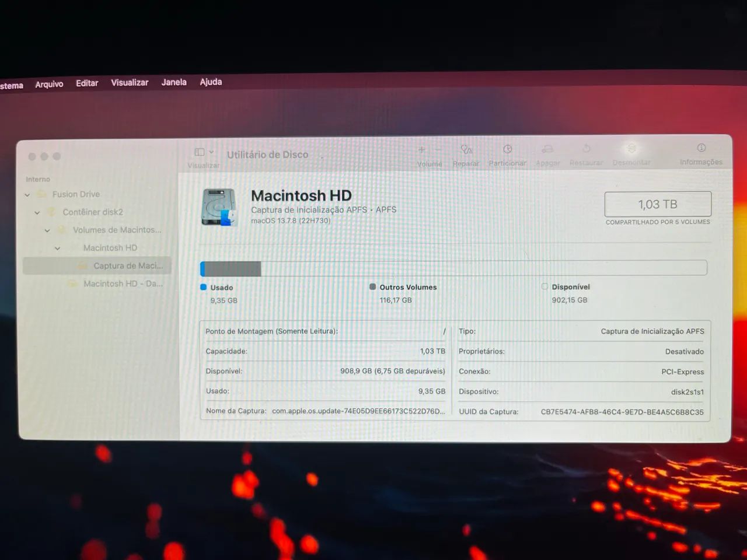This screenshot has width=747, height=560.
Task: Click the white Disponível legend swatch
Action: point(544,286)
